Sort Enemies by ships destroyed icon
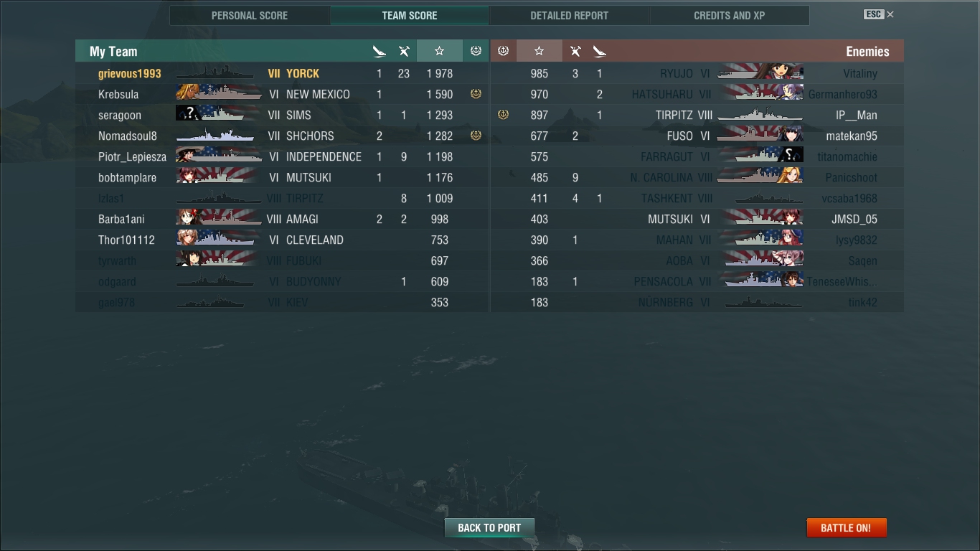Screen dimensions: 980x551 click(x=600, y=51)
